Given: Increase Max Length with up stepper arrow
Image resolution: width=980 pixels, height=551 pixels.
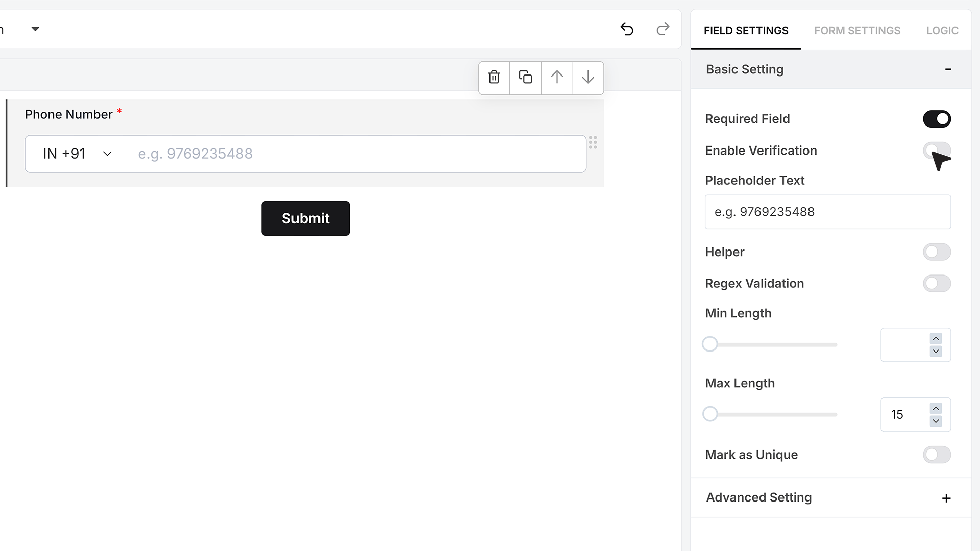Looking at the screenshot, I should pyautogui.click(x=936, y=408).
